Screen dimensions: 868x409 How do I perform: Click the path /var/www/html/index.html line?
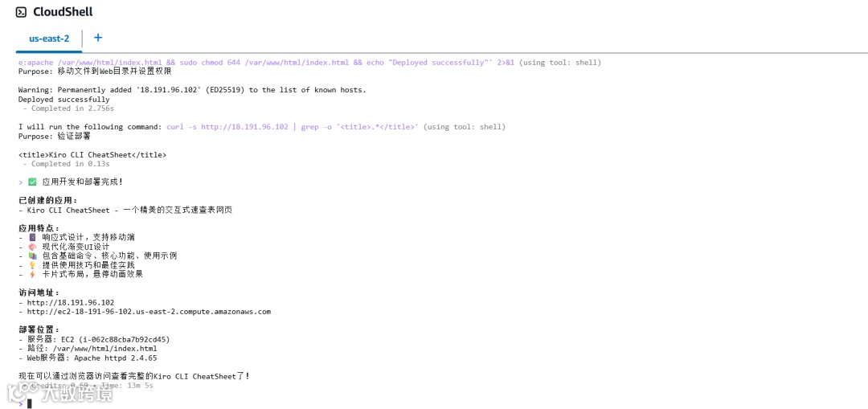pyautogui.click(x=88, y=349)
